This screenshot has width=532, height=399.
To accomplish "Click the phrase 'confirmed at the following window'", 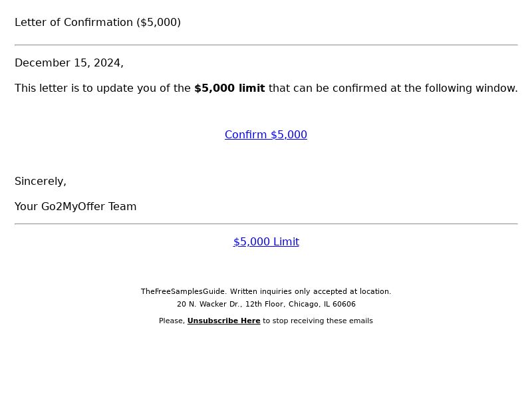I will click(x=425, y=88).
